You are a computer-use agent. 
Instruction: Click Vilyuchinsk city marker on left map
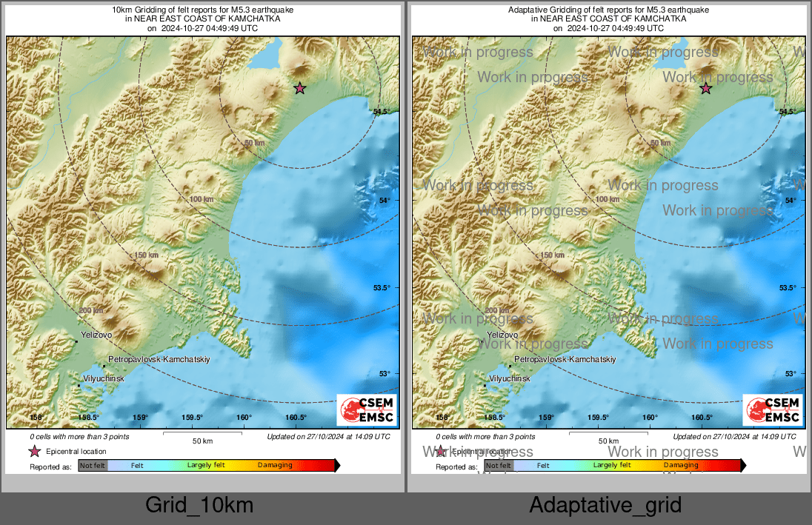(79, 385)
